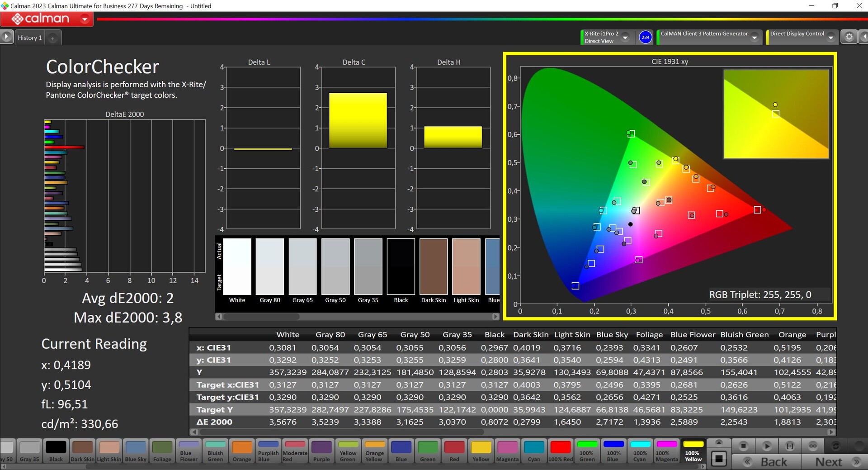
Task: Toggle continuous read infinity icon
Action: [813, 446]
